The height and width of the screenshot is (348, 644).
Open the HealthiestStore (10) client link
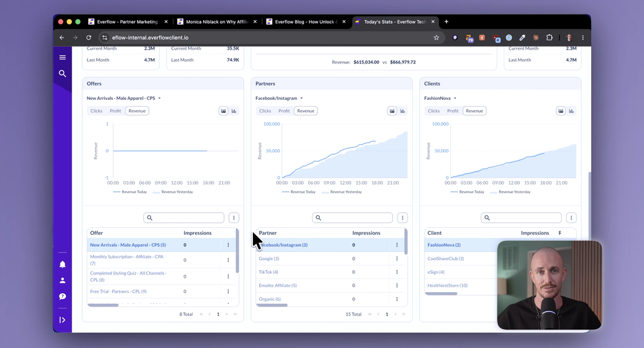coord(447,286)
